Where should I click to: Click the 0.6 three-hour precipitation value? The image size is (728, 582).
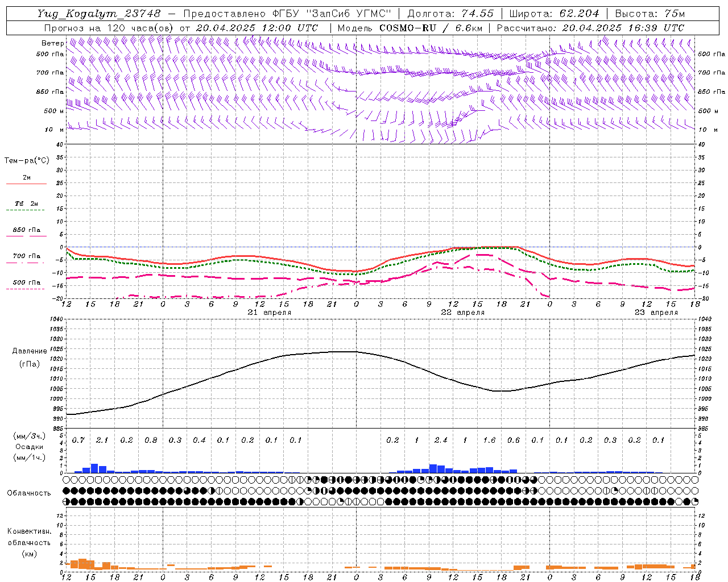pos(514,440)
